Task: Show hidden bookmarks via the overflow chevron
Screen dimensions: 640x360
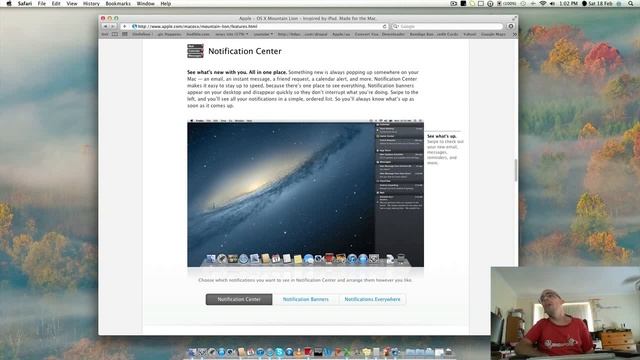Action: tap(514, 34)
